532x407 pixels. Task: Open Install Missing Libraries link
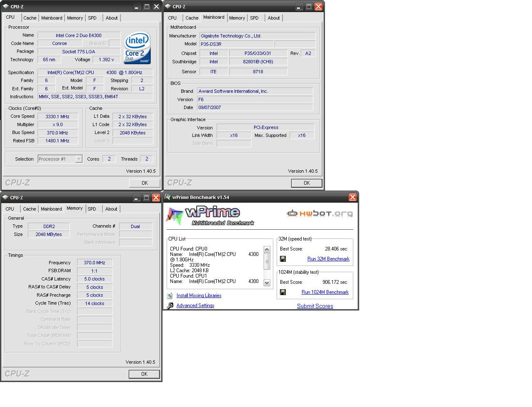coord(199,295)
